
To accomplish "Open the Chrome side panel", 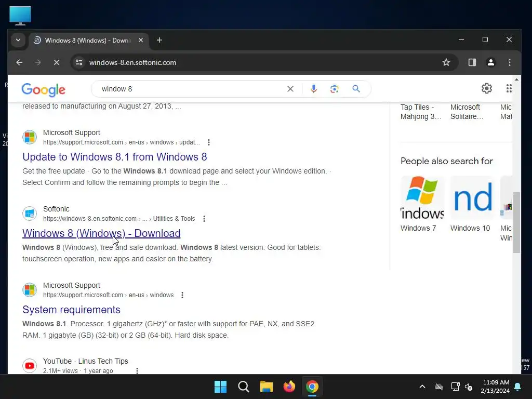I will point(472,62).
